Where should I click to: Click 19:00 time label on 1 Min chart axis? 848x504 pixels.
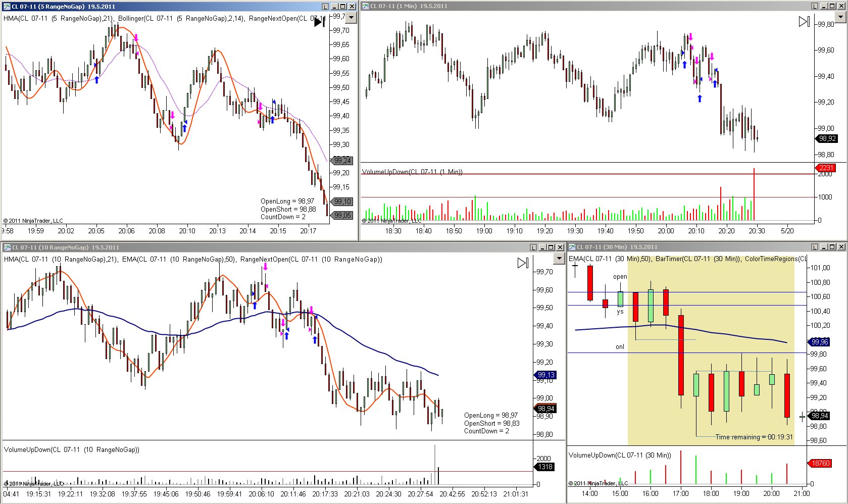(484, 231)
